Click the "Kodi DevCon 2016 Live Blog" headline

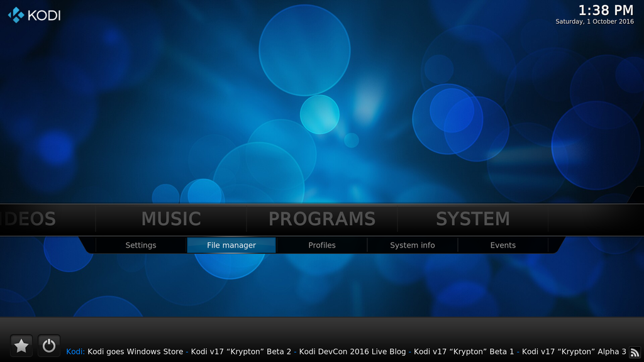coord(352,352)
